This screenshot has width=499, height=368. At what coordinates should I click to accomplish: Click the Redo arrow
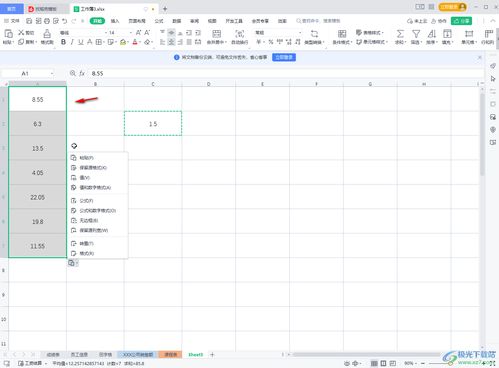[73, 21]
